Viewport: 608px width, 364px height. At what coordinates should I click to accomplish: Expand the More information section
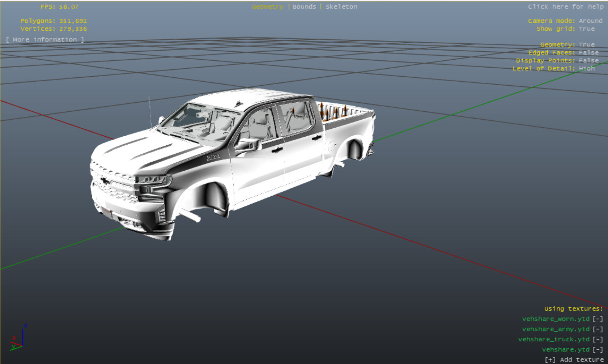tap(45, 40)
